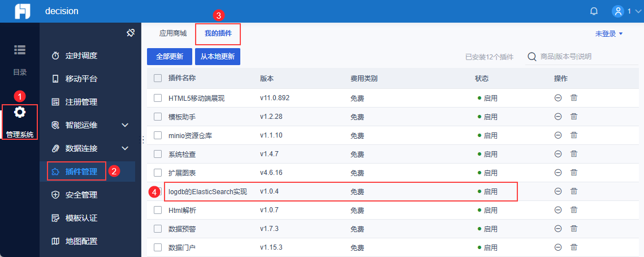Click the decision title in header
Viewport: 644px width, 257px height.
coord(62,11)
